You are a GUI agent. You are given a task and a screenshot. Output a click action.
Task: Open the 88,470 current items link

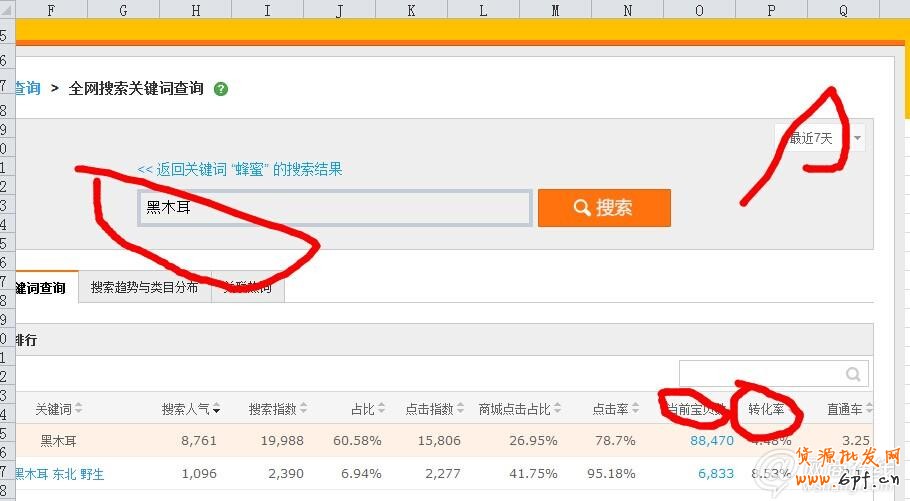tap(712, 440)
